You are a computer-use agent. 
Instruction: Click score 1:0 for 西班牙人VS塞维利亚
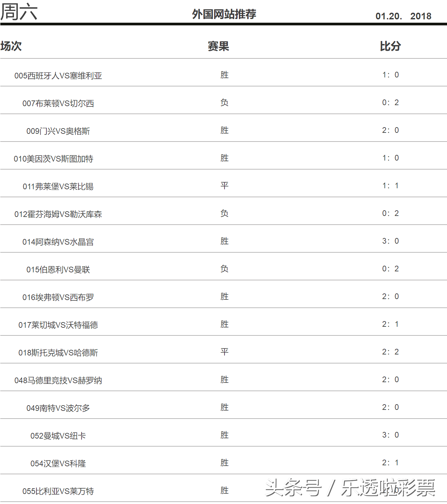point(391,75)
